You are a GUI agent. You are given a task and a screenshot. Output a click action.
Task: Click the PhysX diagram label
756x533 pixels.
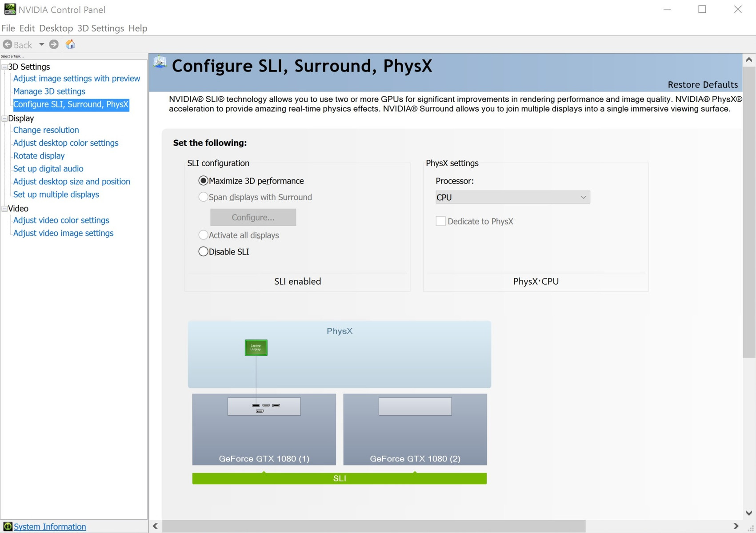340,331
